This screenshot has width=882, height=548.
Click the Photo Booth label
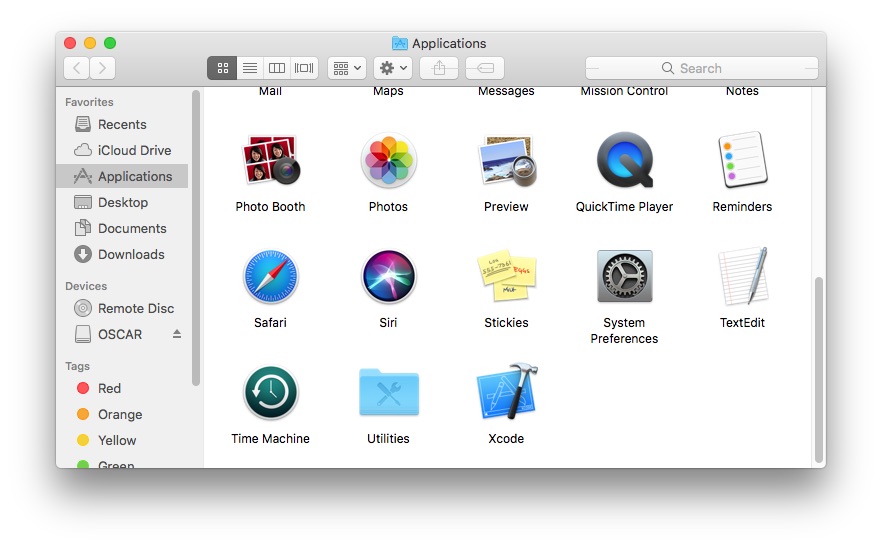click(271, 206)
